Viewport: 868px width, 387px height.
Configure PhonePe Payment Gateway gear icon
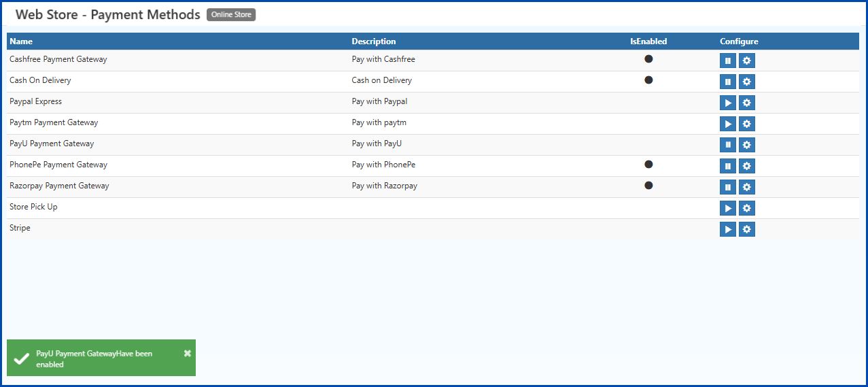(x=746, y=166)
